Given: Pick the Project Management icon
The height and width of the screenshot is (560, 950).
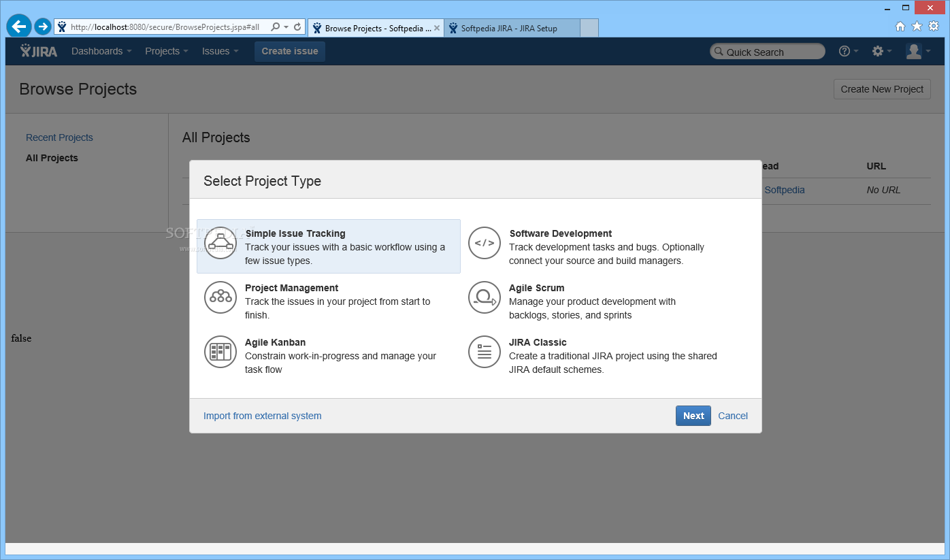Looking at the screenshot, I should [220, 297].
